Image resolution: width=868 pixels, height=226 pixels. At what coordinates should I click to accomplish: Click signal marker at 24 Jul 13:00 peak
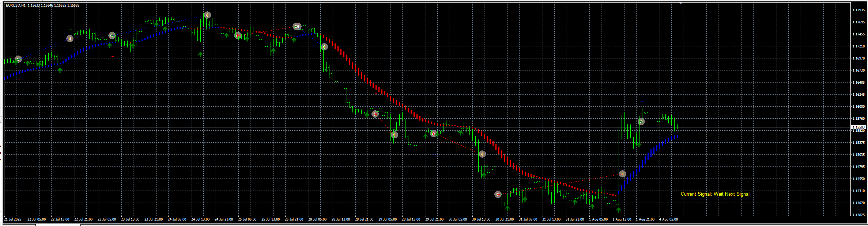coord(207,15)
